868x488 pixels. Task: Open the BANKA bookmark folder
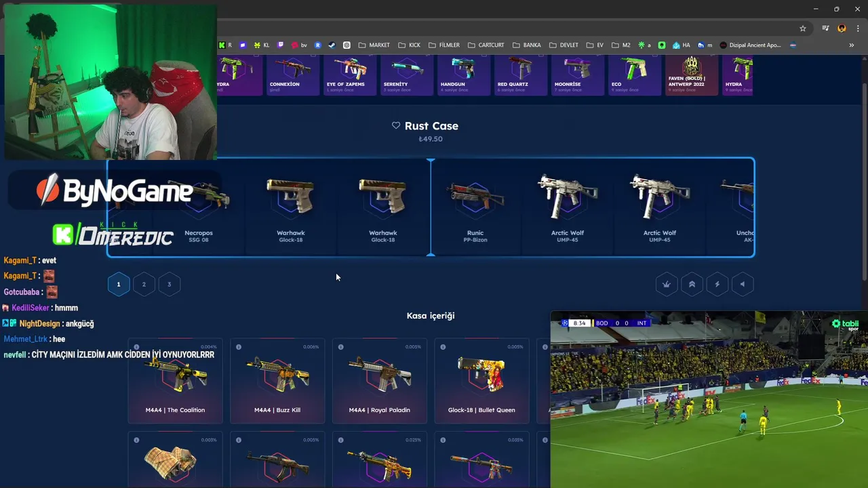tap(526, 45)
